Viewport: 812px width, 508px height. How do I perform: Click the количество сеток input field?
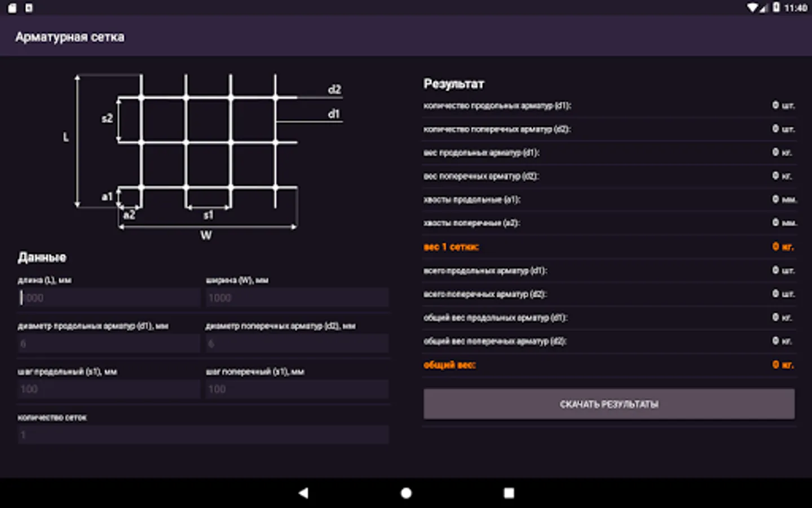[203, 435]
